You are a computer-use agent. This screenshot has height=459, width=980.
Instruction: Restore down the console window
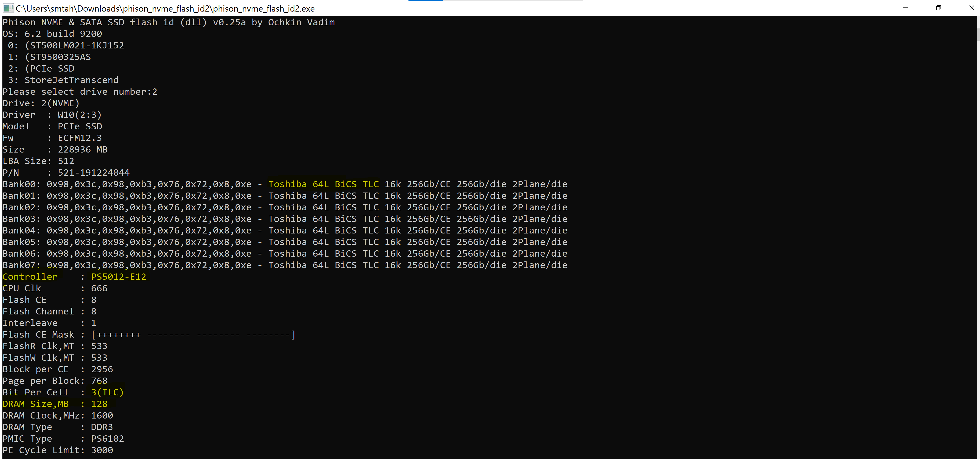tap(939, 8)
